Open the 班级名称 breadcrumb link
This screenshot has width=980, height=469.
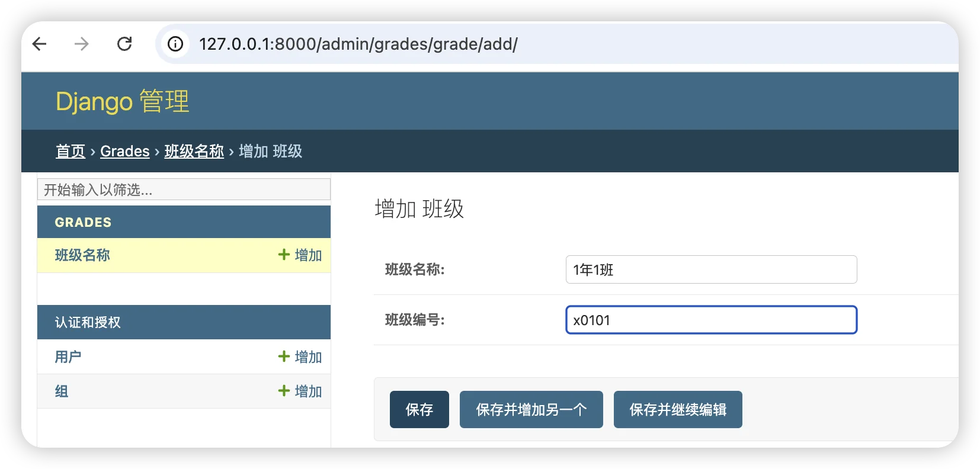(x=194, y=151)
